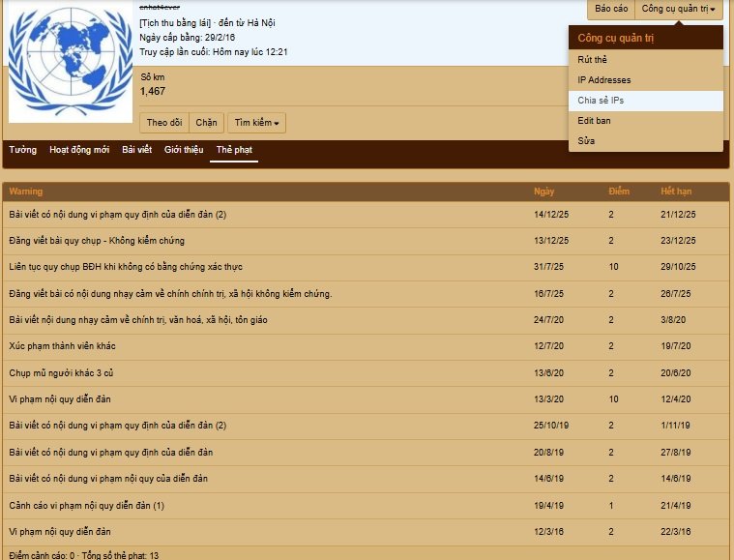Click the struck-through username at top
The height and width of the screenshot is (560, 734).
coord(160,7)
